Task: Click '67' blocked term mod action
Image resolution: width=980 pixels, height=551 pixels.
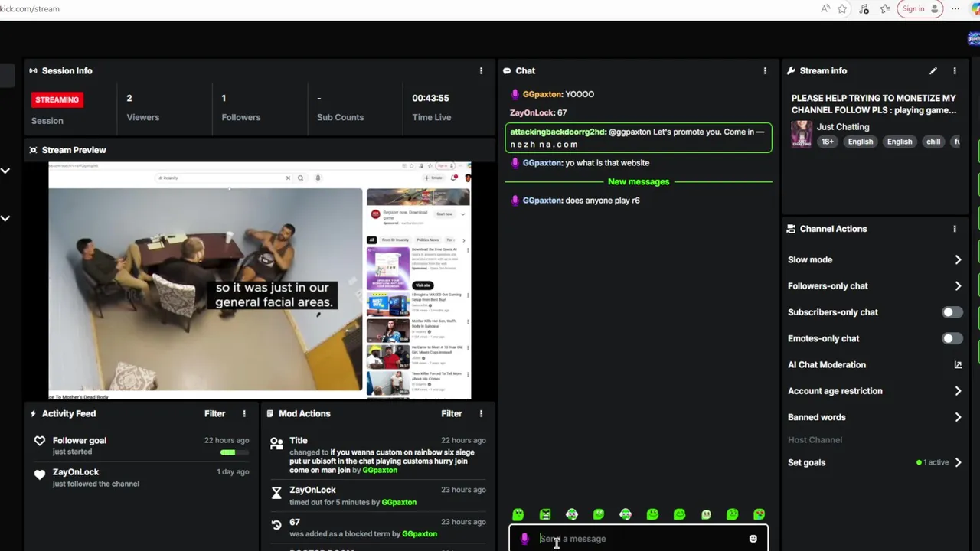Action: point(378,527)
